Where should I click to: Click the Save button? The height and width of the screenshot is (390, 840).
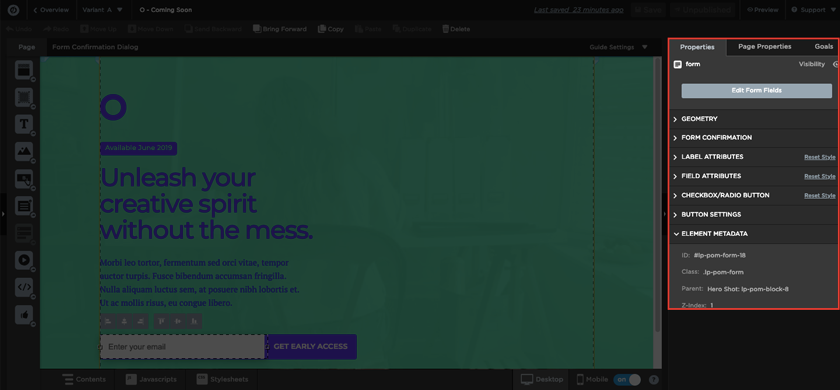(648, 10)
